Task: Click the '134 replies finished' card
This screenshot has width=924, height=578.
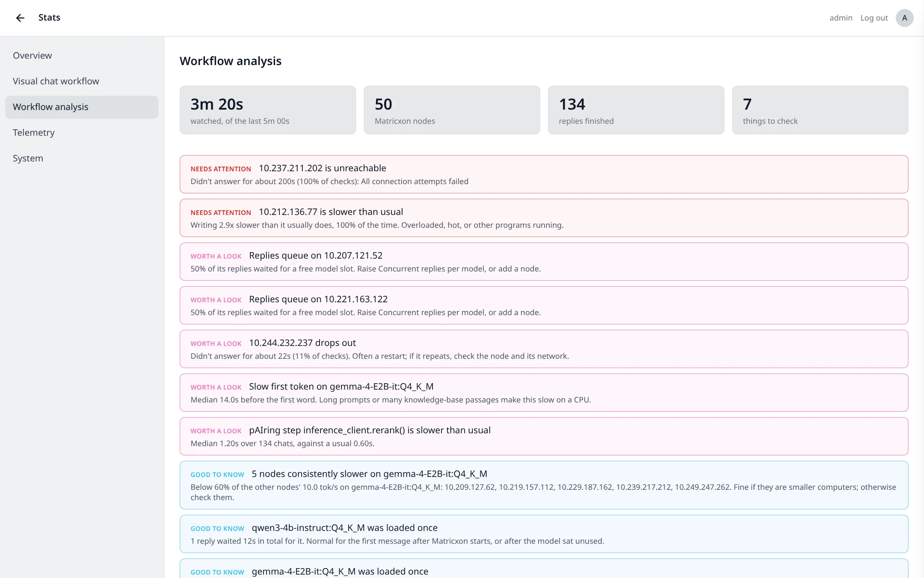Action: [x=636, y=110]
